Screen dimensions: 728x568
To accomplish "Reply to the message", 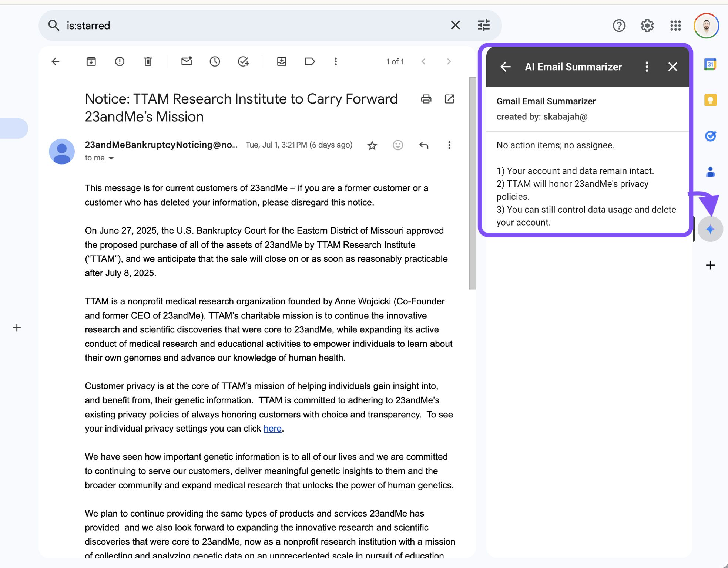I will click(x=424, y=145).
